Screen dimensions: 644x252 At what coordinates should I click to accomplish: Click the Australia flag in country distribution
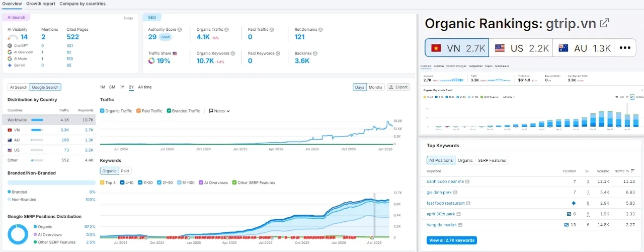pyautogui.click(x=10, y=140)
